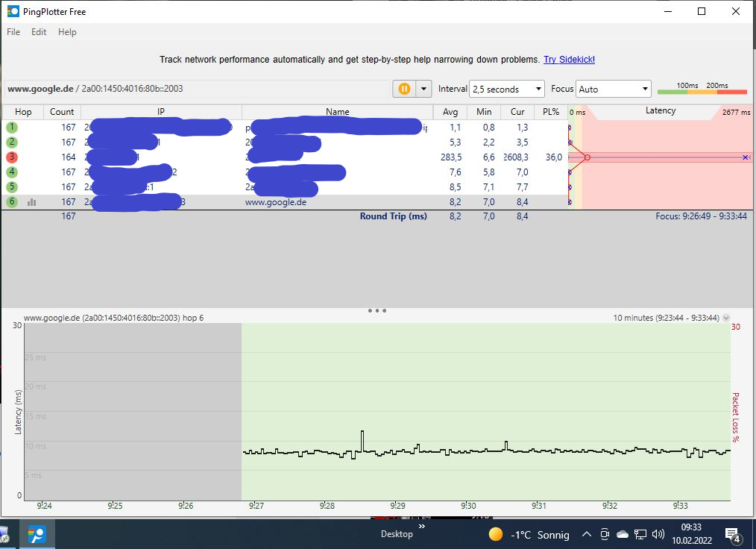
Task: Click hop 3 current value 2608,3
Action: (x=516, y=157)
